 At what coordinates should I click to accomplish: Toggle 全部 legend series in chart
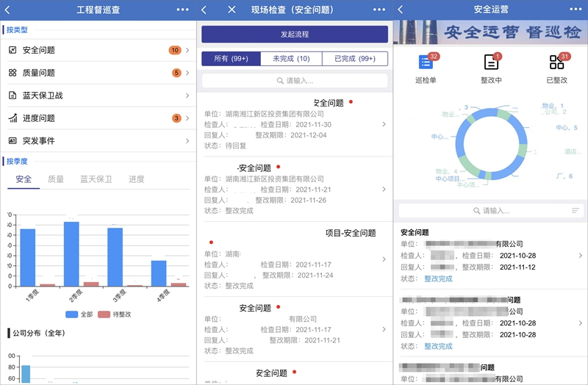[x=79, y=314]
